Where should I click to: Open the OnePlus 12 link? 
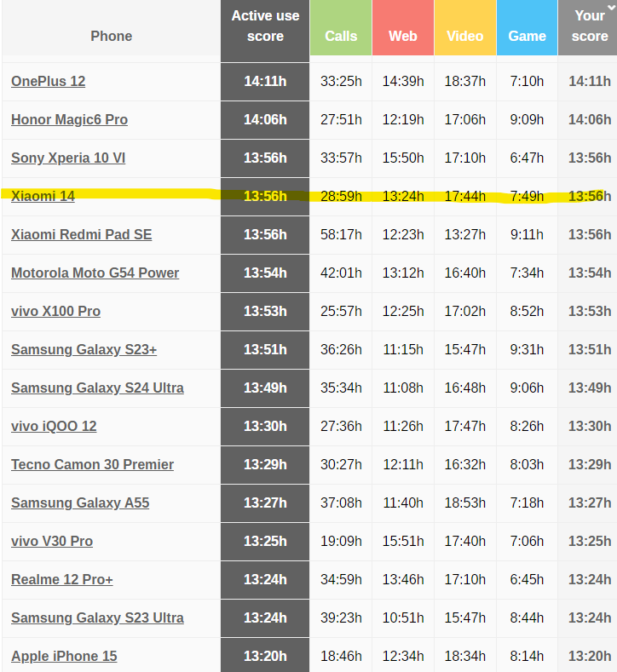(x=49, y=82)
